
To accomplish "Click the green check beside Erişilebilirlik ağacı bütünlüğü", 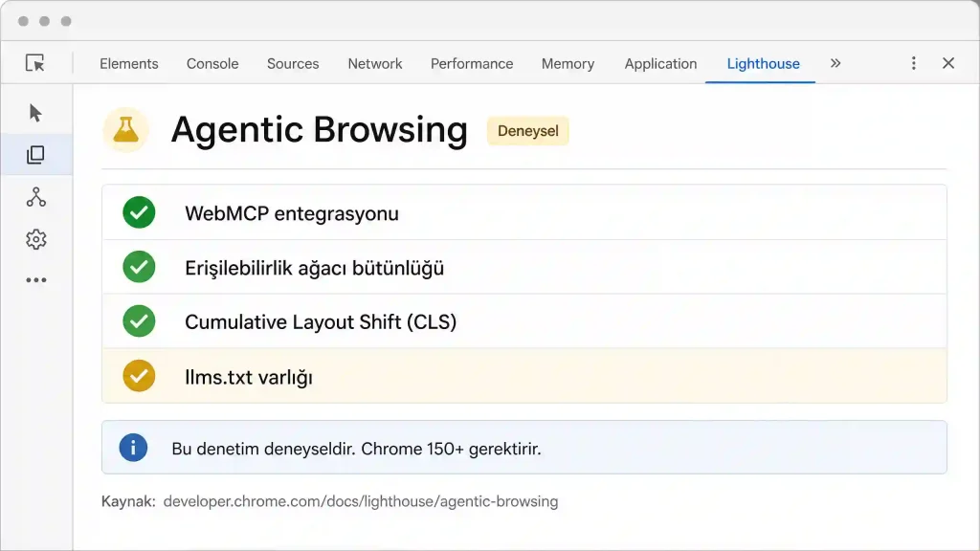I will pyautogui.click(x=139, y=267).
